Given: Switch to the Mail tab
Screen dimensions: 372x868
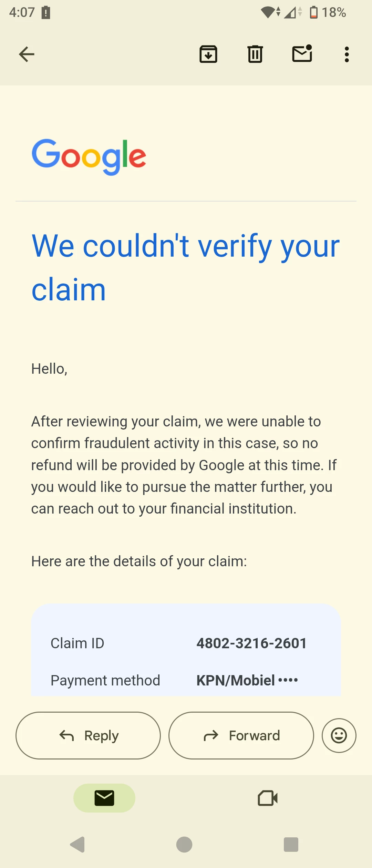Looking at the screenshot, I should click(x=104, y=798).
